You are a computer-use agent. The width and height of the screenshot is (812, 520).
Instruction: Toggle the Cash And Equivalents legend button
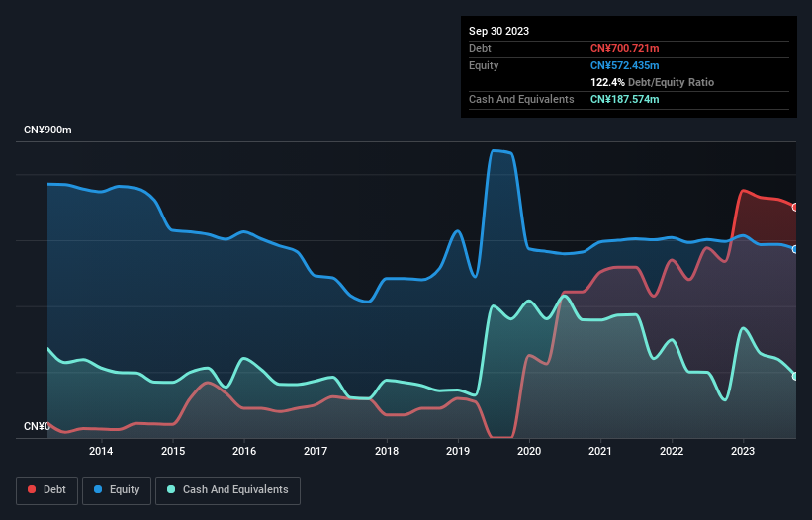tap(227, 490)
